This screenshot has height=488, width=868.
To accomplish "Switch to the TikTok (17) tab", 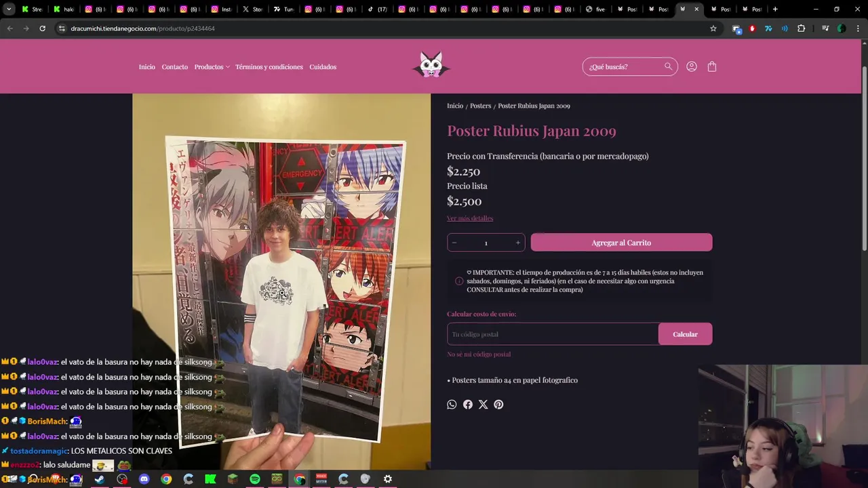I will click(377, 9).
